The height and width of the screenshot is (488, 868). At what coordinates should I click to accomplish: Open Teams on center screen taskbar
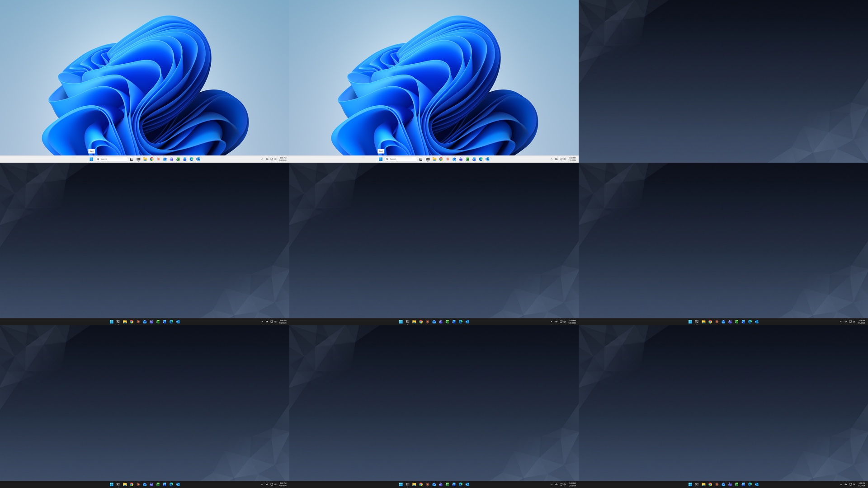pos(441,322)
